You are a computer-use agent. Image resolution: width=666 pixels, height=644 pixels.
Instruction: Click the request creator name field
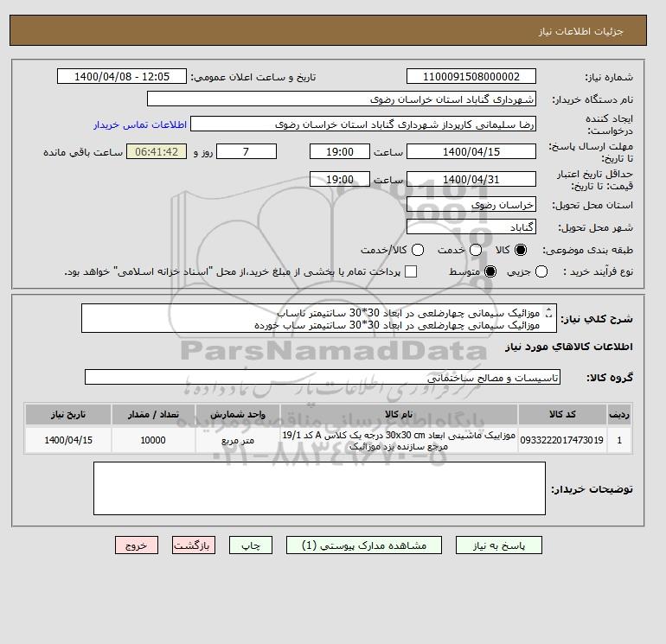(x=363, y=124)
